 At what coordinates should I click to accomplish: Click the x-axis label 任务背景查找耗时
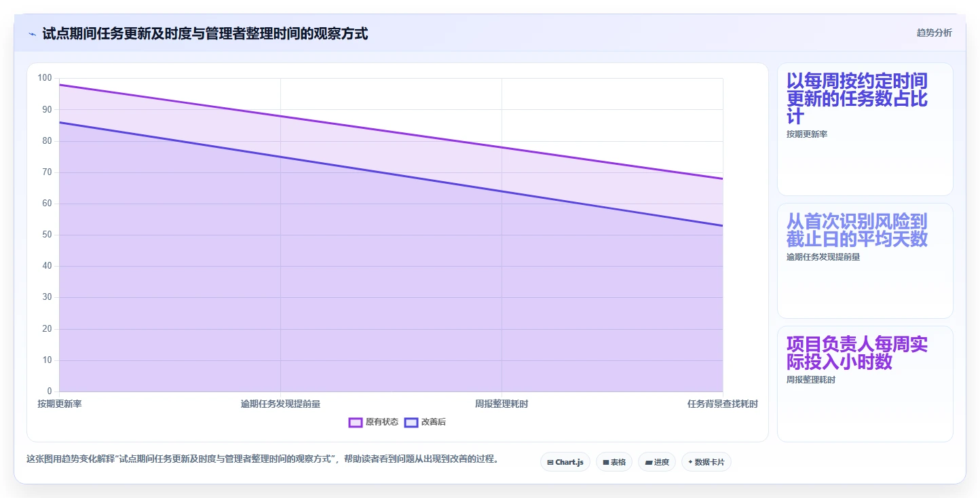(722, 404)
